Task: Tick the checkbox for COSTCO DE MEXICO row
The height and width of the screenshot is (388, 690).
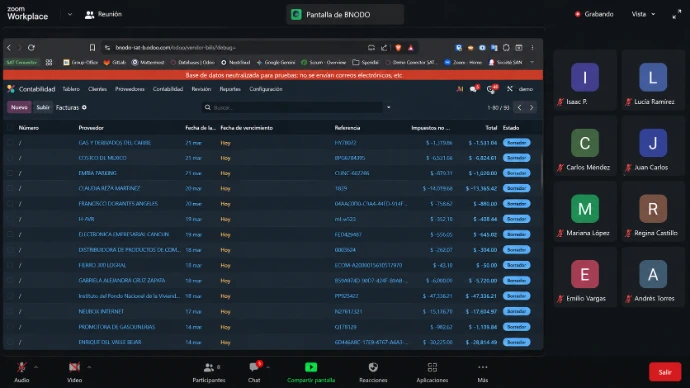Action: 10,158
